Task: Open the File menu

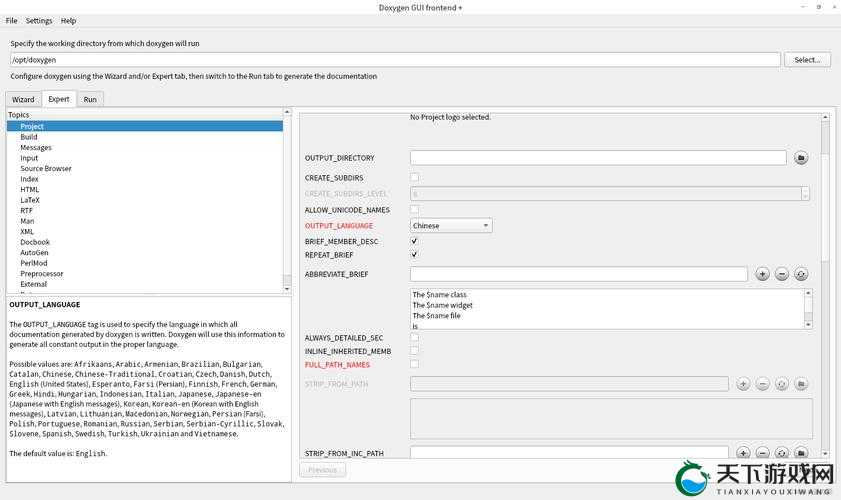Action: 11,20
